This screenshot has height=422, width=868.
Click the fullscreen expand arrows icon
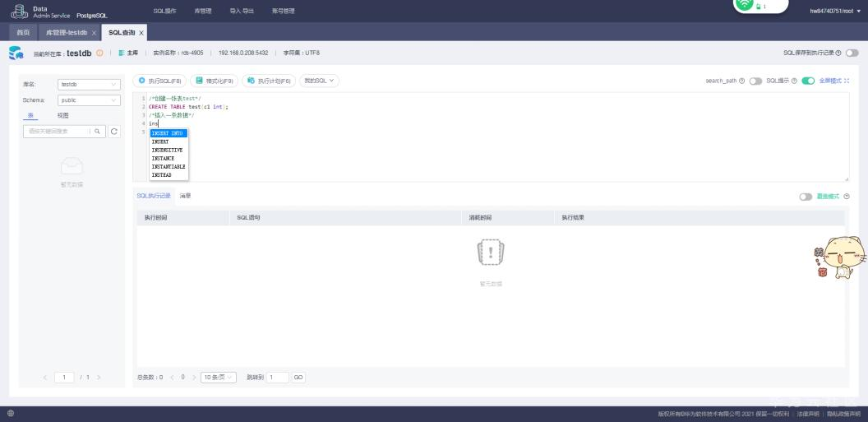click(847, 81)
